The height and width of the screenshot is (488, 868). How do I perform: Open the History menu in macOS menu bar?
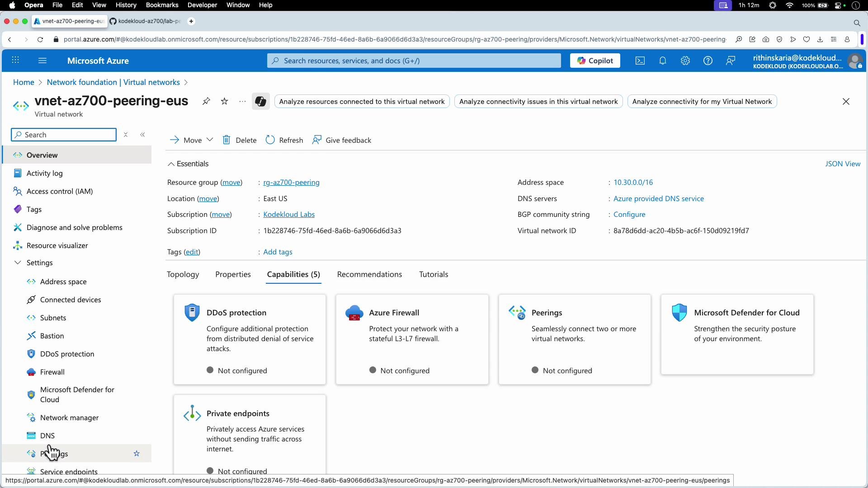[126, 5]
